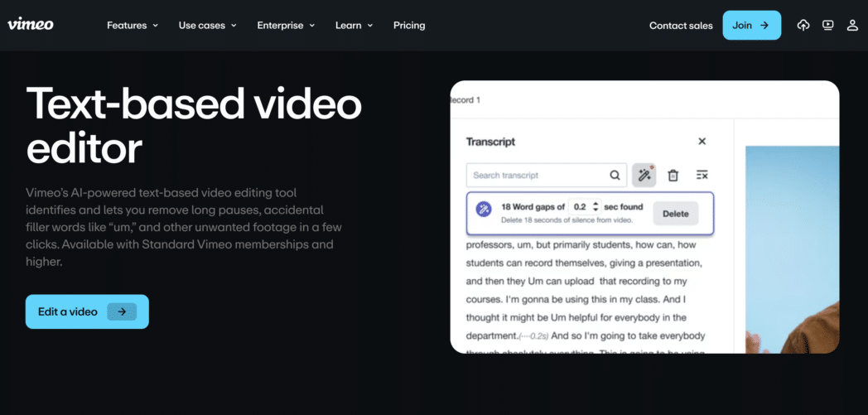This screenshot has height=415, width=868.
Task: Click the Edit a video button
Action: pos(87,311)
